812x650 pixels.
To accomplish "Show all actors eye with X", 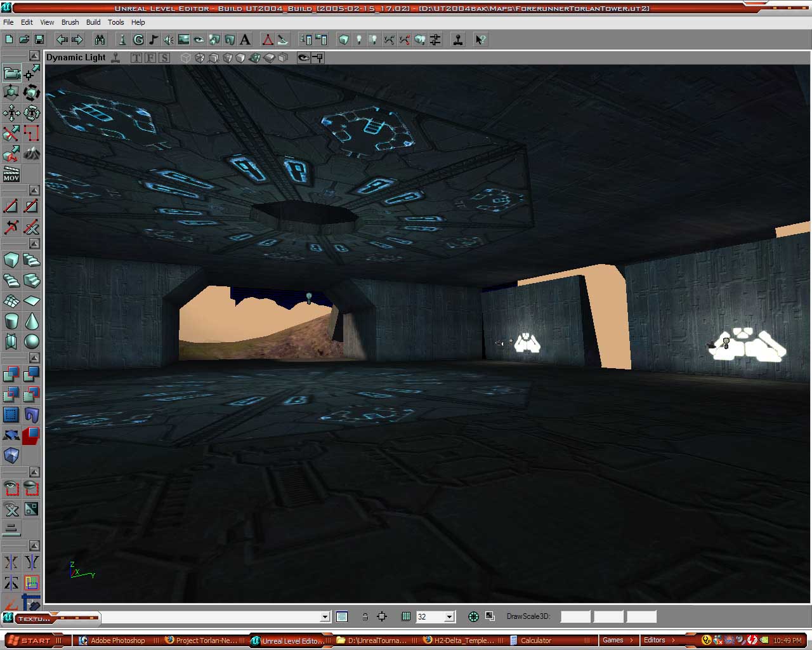I will click(x=11, y=508).
